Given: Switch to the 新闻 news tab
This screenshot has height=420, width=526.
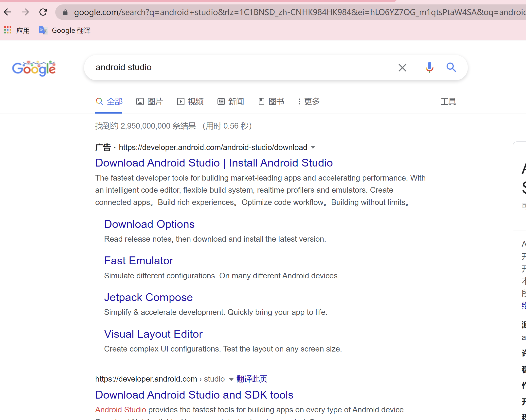Looking at the screenshot, I should (x=231, y=101).
